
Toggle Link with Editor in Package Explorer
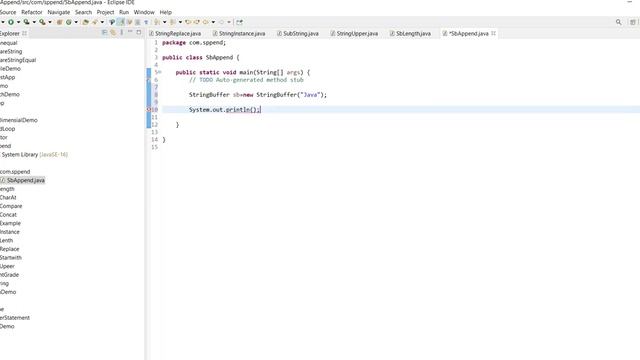(113, 32)
